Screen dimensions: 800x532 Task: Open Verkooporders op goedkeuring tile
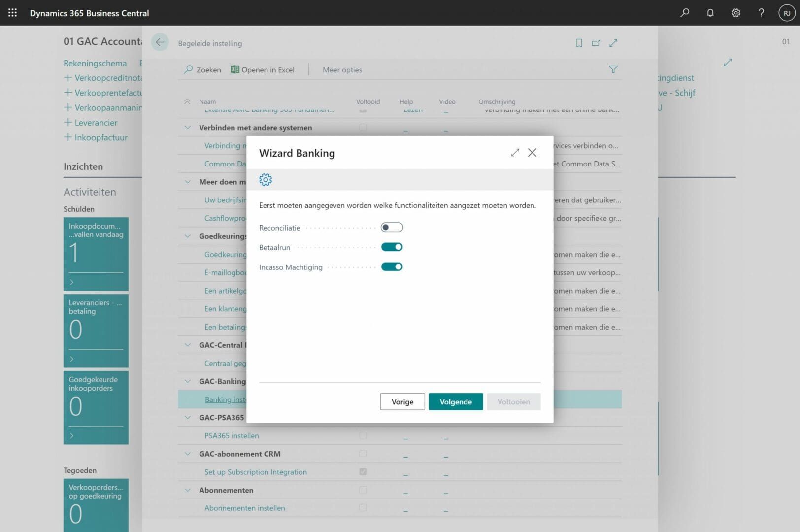[x=96, y=505]
